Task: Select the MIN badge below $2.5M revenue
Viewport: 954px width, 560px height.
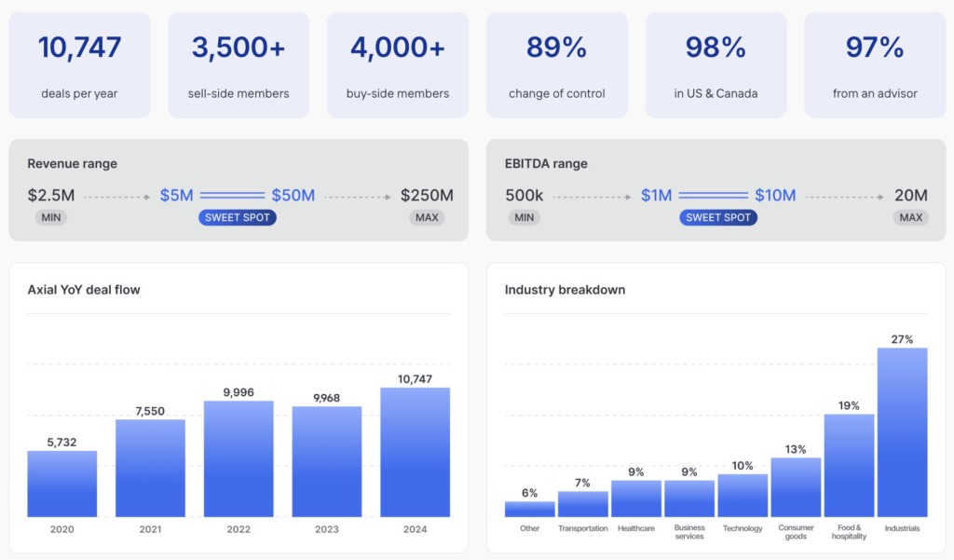Action: (x=51, y=217)
